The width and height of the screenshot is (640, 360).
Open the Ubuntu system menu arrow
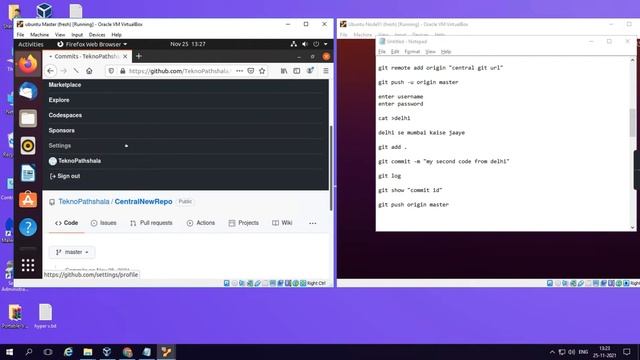(x=326, y=44)
